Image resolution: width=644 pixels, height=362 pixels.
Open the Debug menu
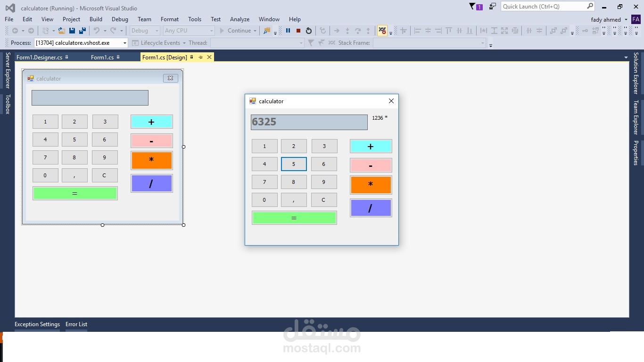point(120,19)
